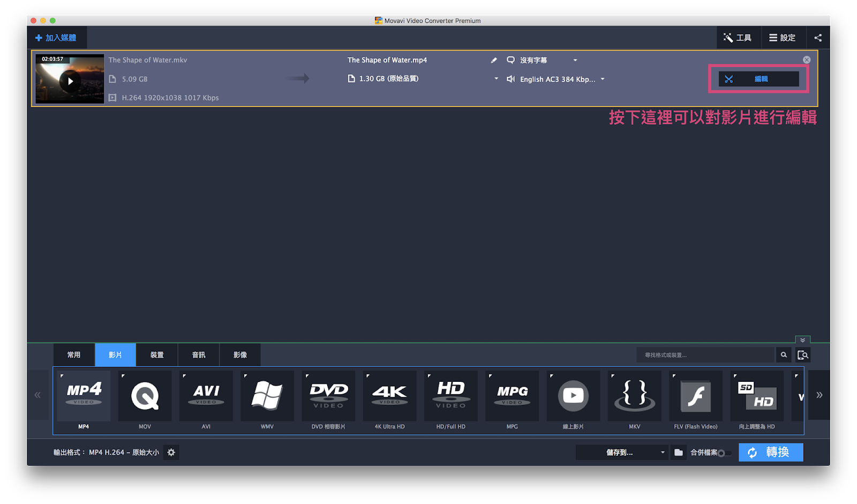Open output format settings gear
Screen dimensions: 857x504
(x=171, y=453)
